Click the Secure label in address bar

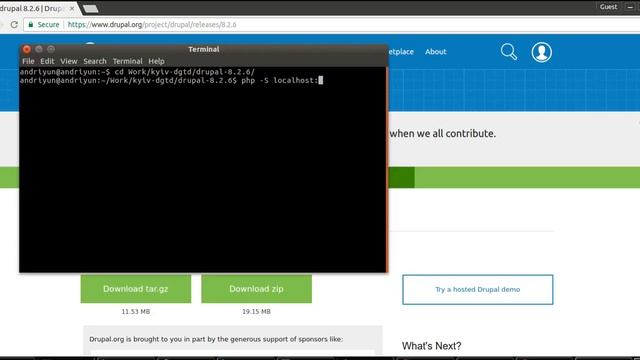pyautogui.click(x=49, y=24)
